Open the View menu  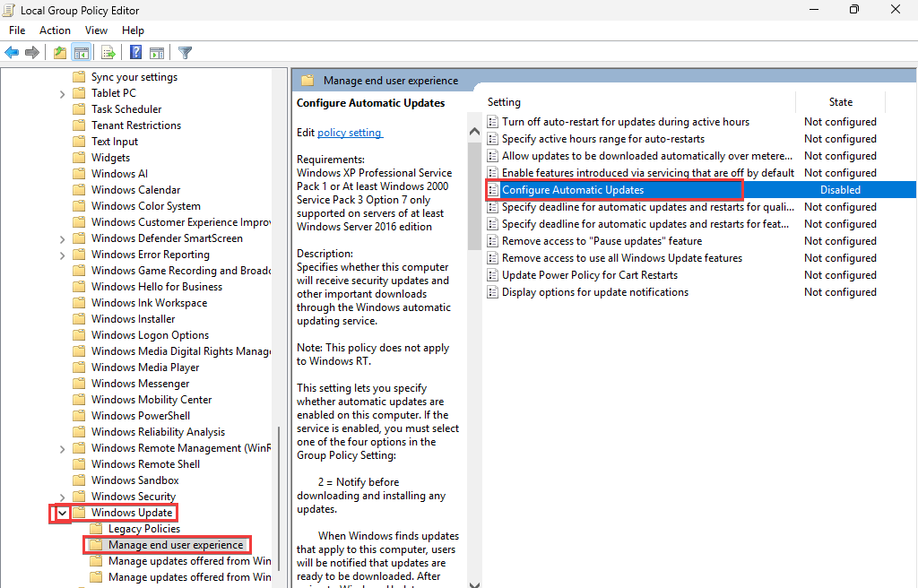tap(96, 30)
